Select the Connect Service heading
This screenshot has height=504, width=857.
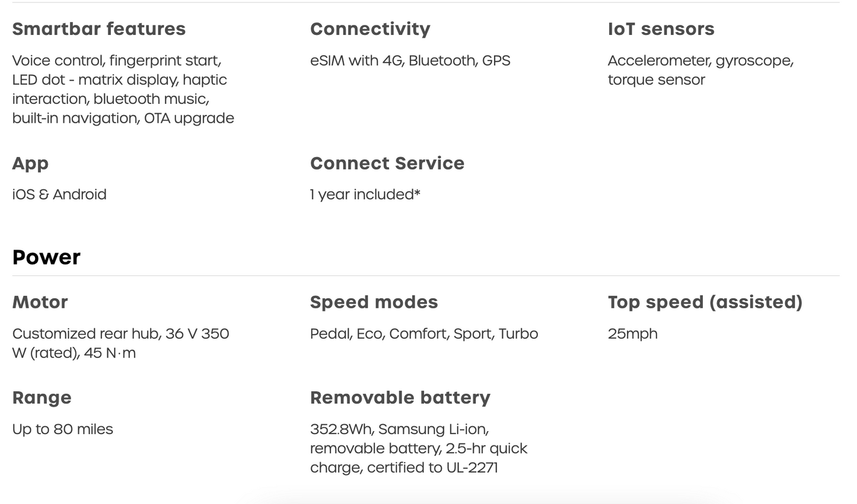pyautogui.click(x=387, y=164)
